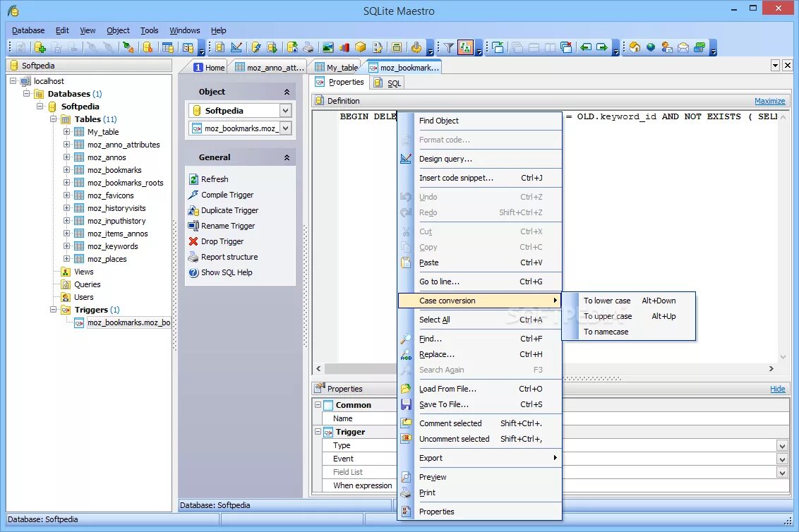Click the red X Drop Trigger icon
Image resolution: width=799 pixels, height=532 pixels.
tap(193, 241)
